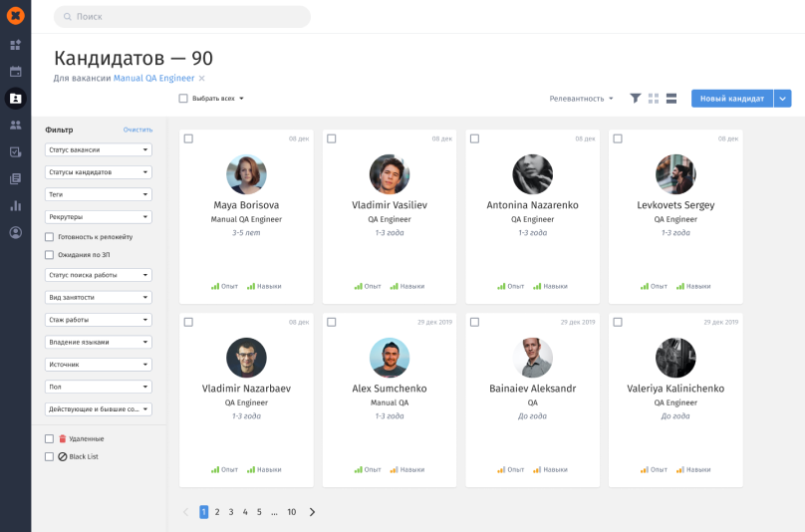
Task: Go to page 3 in pagination
Action: point(231,512)
